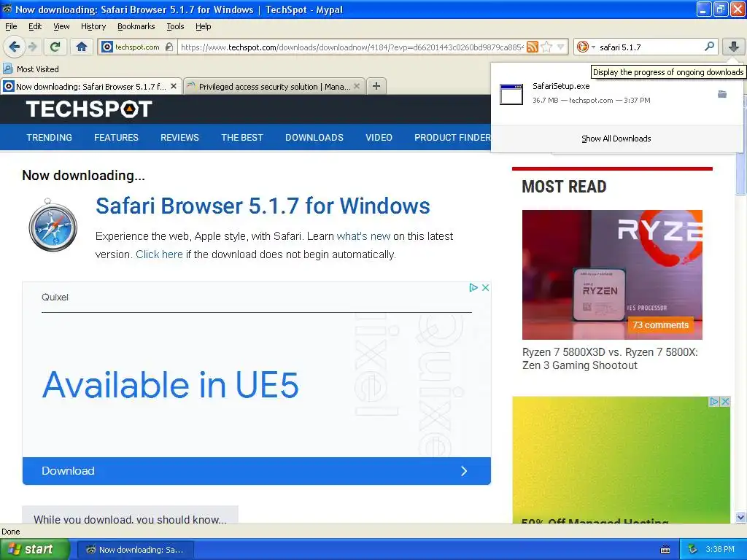The width and height of the screenshot is (747, 560).
Task: Follow the what's new link
Action: point(363,236)
